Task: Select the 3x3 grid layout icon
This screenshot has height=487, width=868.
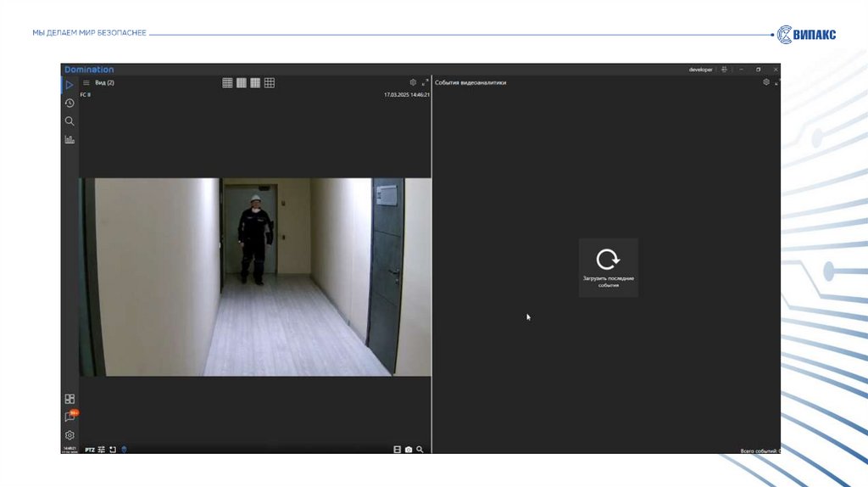Action: [x=270, y=82]
